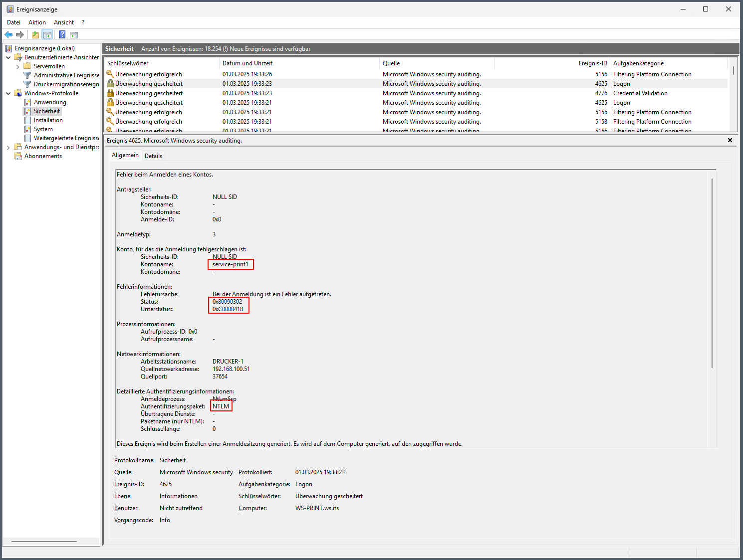Click the NTLM authentication package value
Image resolution: width=743 pixels, height=560 pixels.
tap(221, 406)
